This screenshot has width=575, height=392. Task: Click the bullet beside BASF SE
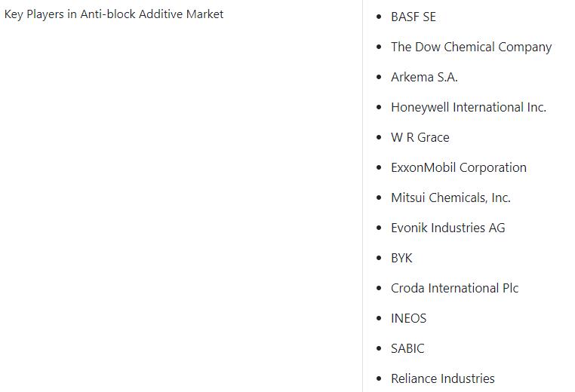tap(379, 17)
